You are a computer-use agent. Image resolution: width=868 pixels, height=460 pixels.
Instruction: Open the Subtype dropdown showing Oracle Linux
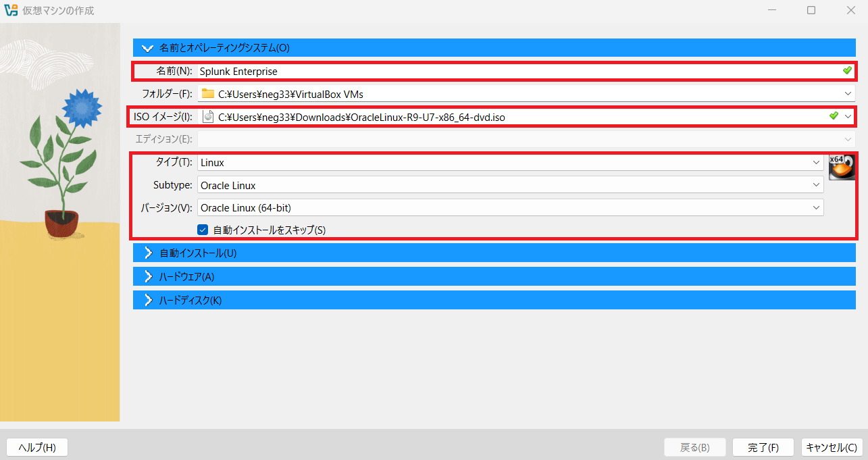point(816,185)
